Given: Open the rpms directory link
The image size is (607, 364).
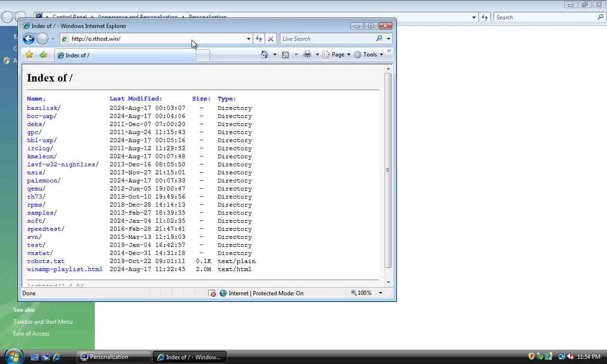Looking at the screenshot, I should [35, 205].
